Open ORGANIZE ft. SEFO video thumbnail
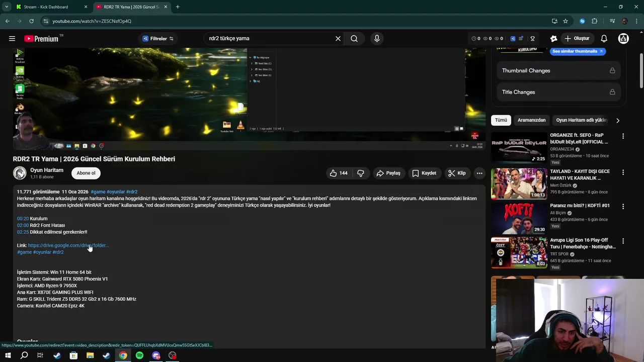Screen dimensions: 644x362 point(519,147)
